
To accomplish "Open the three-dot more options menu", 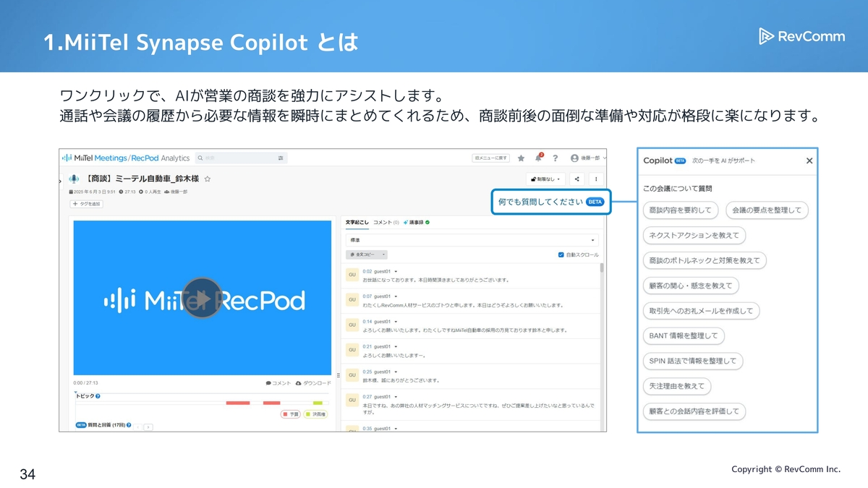I will pos(596,179).
